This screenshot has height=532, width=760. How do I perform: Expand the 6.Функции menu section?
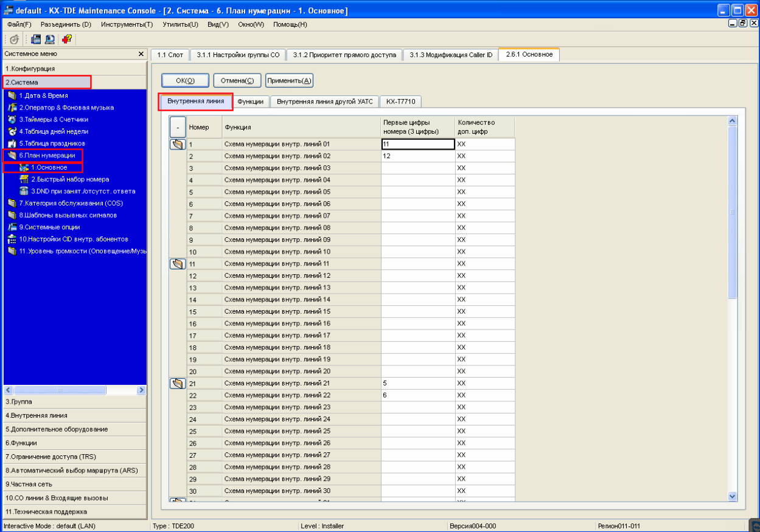75,443
